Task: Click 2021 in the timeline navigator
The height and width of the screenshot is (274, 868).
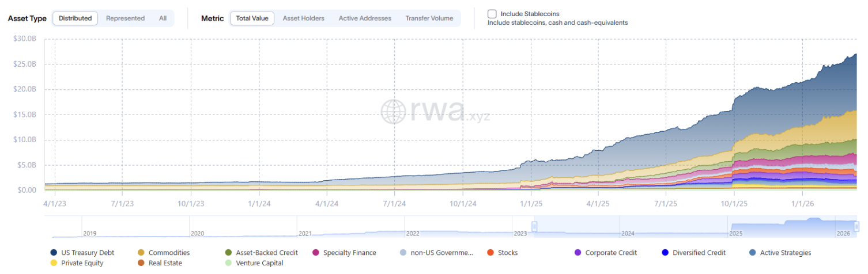Action: coord(305,234)
